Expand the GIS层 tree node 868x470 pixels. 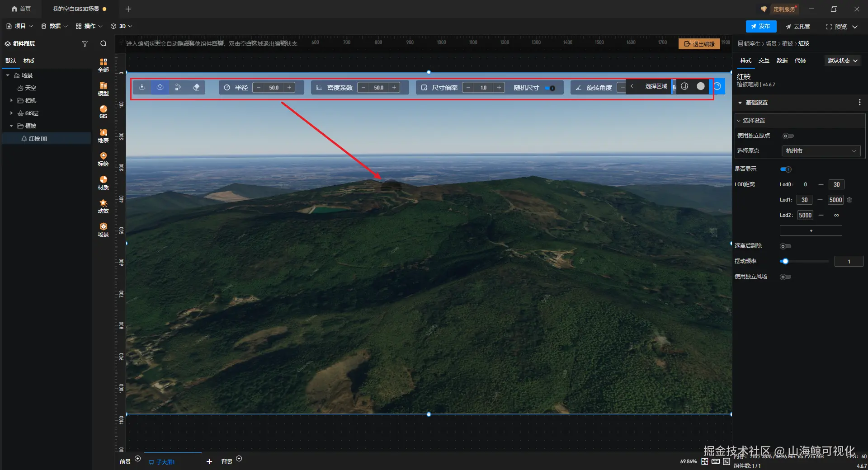[11, 113]
